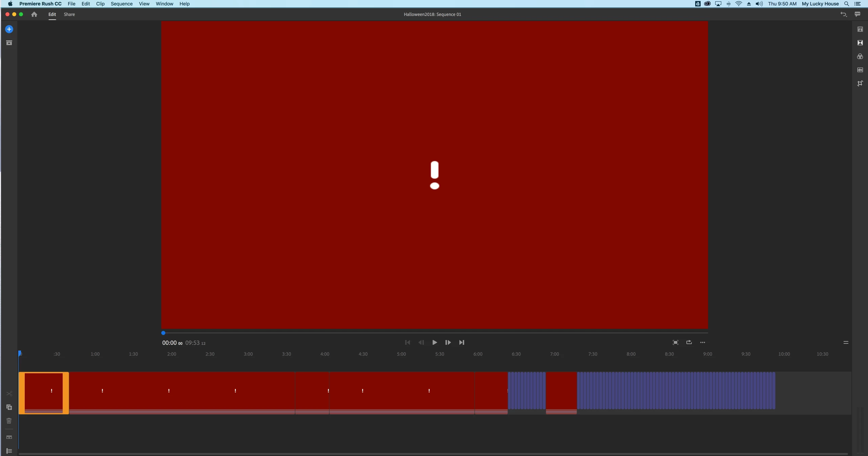Open the Sequence menu
Screen dimensions: 868x456
click(121, 4)
